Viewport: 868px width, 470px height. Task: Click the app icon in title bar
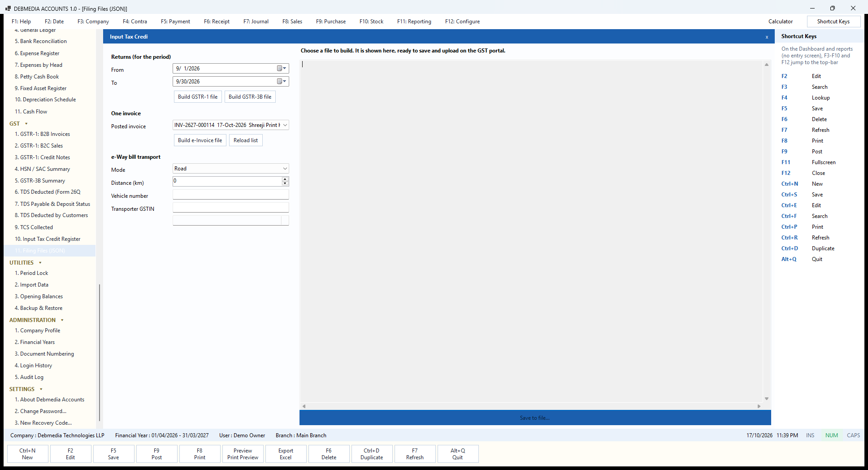coord(8,9)
